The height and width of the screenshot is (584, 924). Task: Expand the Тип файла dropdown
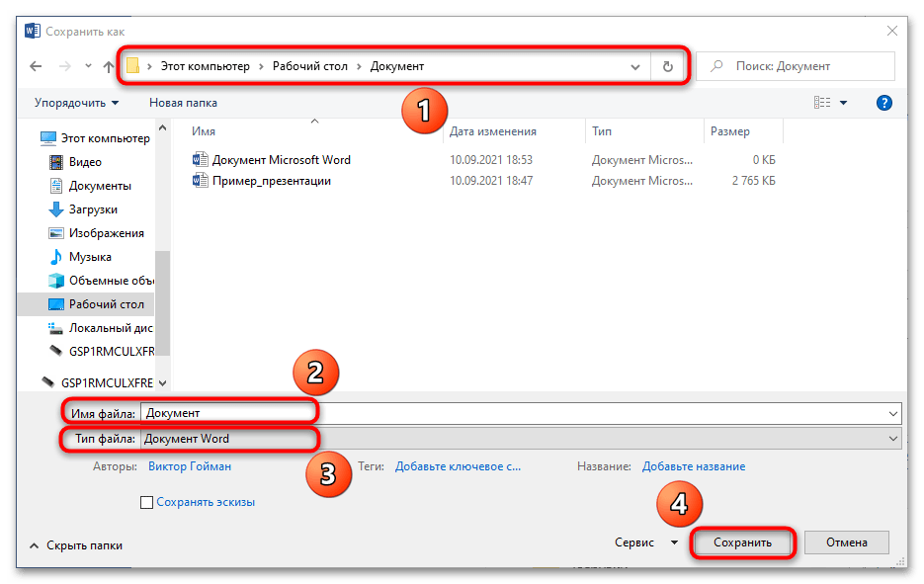pyautogui.click(x=893, y=439)
